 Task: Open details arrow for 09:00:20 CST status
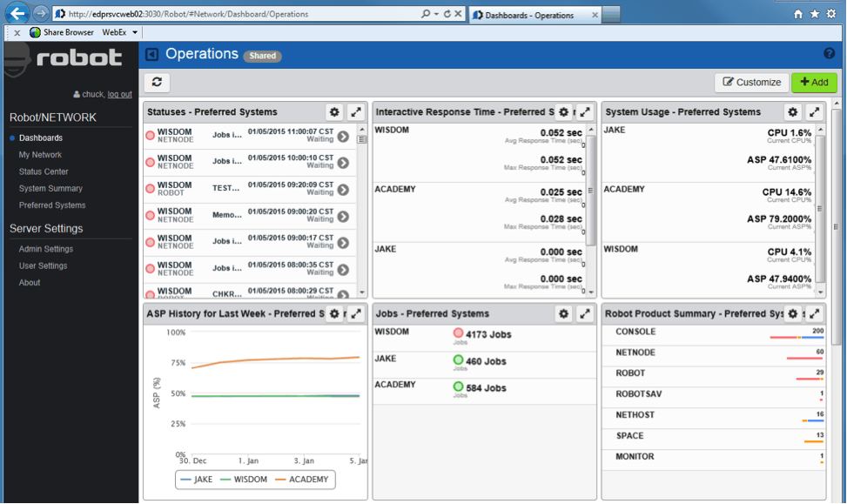click(343, 216)
